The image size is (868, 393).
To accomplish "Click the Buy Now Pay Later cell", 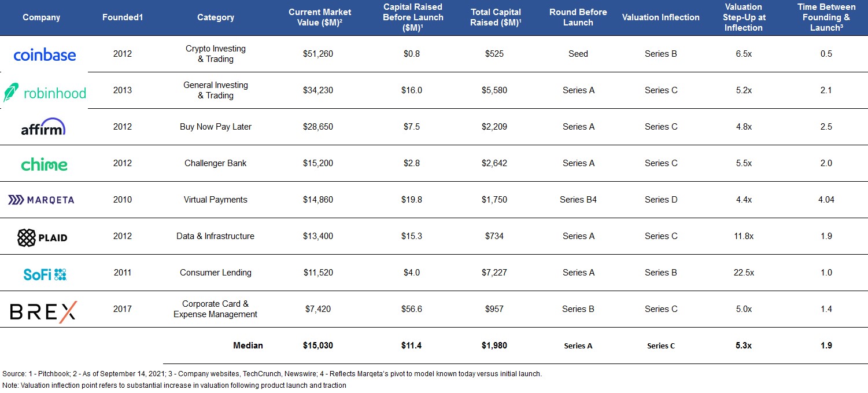I will [x=216, y=127].
